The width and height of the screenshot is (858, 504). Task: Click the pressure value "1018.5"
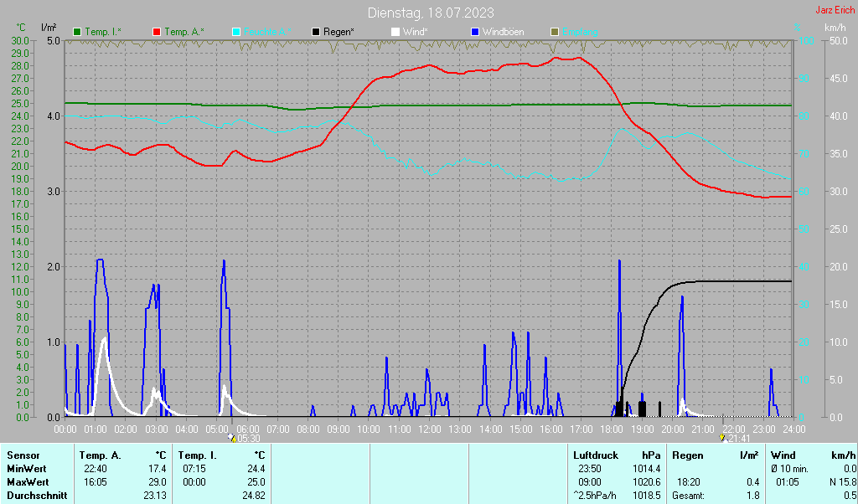647,496
